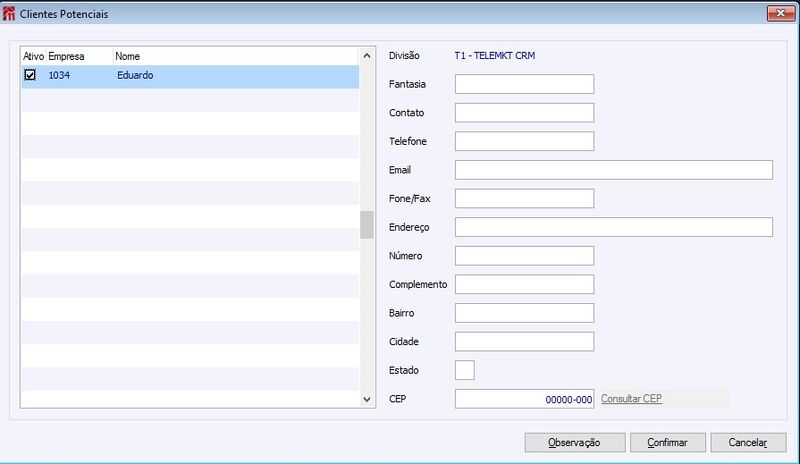
Task: Click into the Contato text box
Action: tap(524, 113)
